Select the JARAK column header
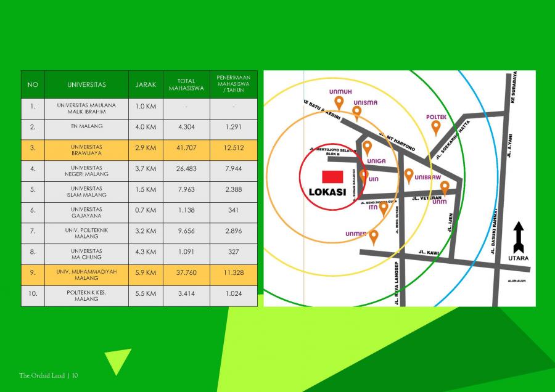This screenshot has width=555, height=392. click(146, 84)
